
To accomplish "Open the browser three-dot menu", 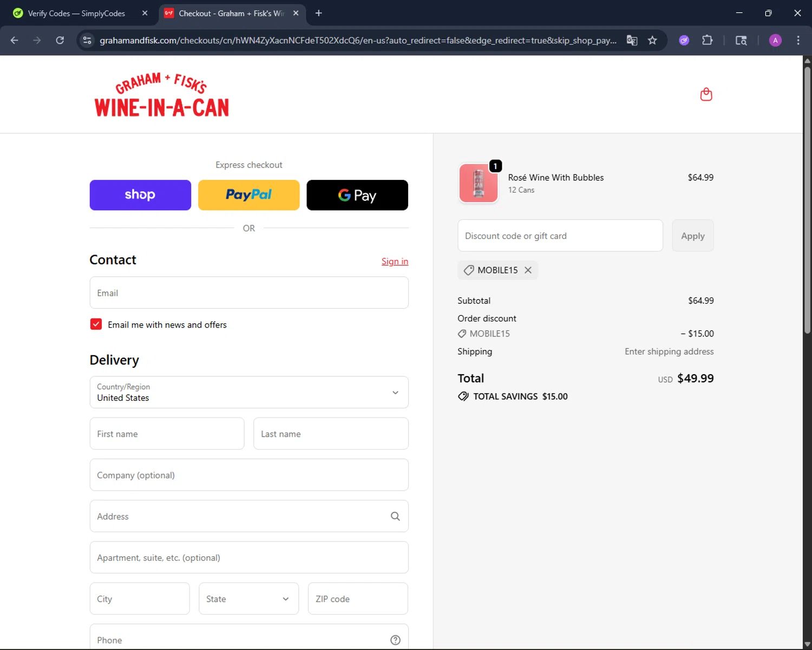I will [798, 40].
